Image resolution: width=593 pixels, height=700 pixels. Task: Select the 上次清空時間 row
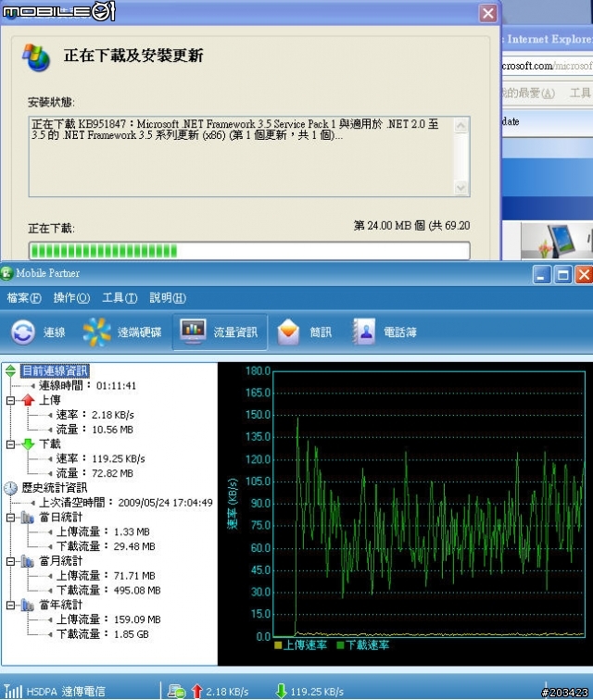coord(126,503)
